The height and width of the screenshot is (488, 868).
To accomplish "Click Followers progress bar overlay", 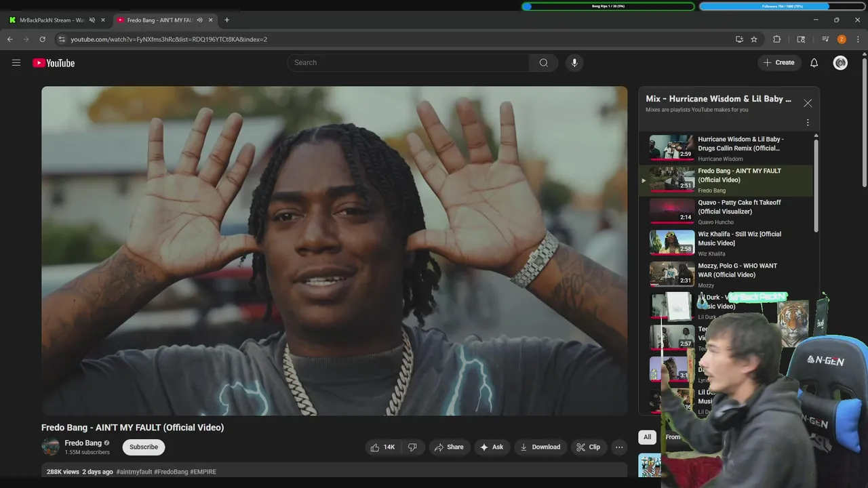I will [782, 7].
